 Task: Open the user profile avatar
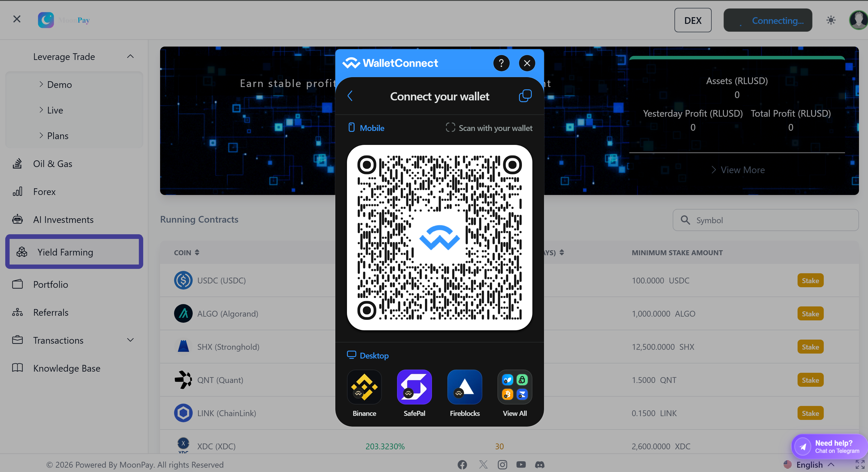coord(858,20)
